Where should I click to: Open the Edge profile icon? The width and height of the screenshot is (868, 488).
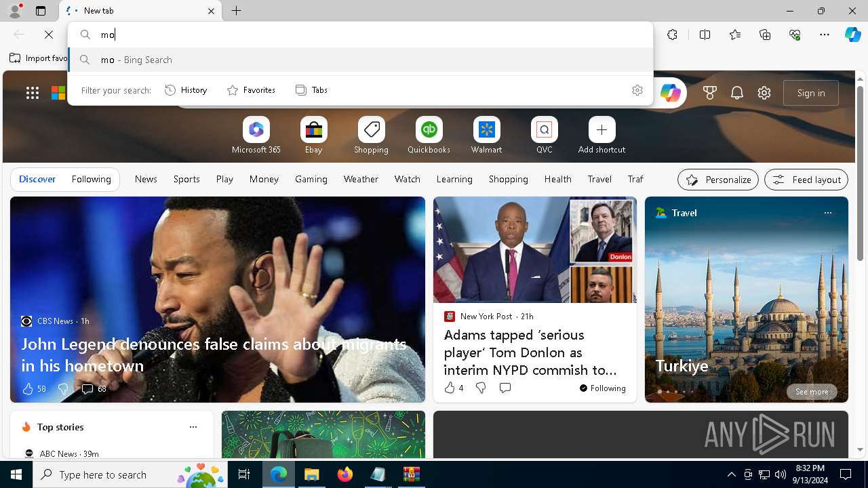click(14, 11)
